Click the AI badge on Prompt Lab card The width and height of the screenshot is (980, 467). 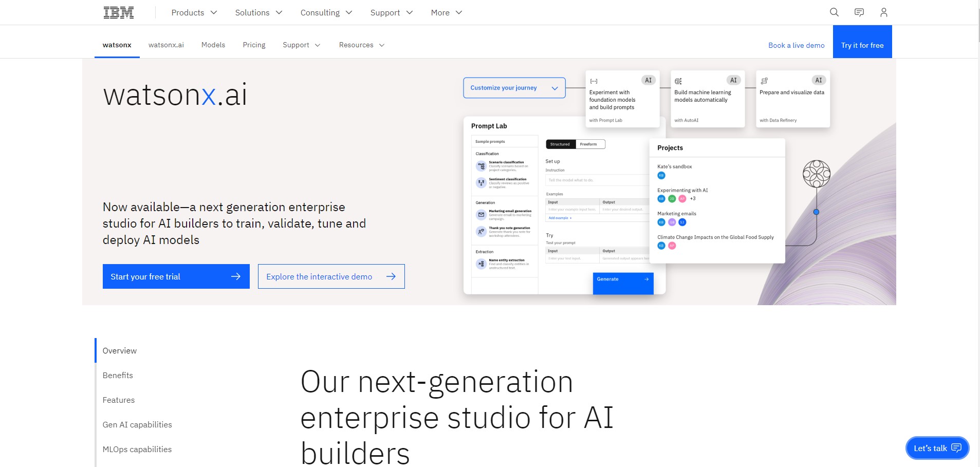[x=649, y=80]
